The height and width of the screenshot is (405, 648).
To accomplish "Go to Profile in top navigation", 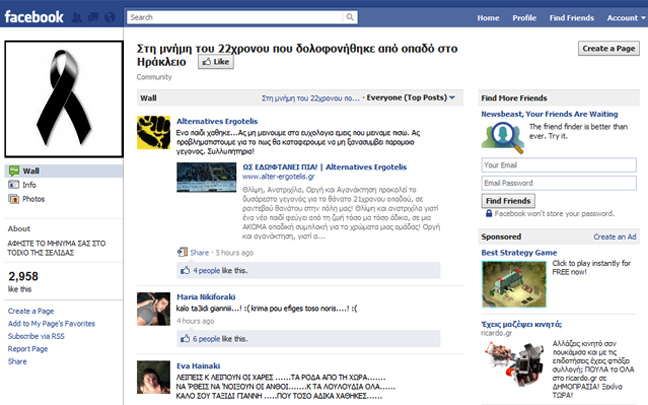I will pyautogui.click(x=524, y=18).
